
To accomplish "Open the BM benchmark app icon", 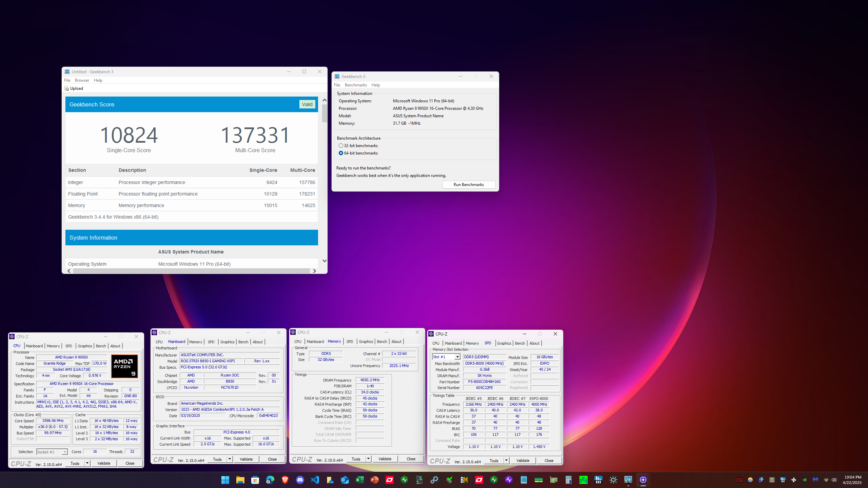I will point(464,480).
